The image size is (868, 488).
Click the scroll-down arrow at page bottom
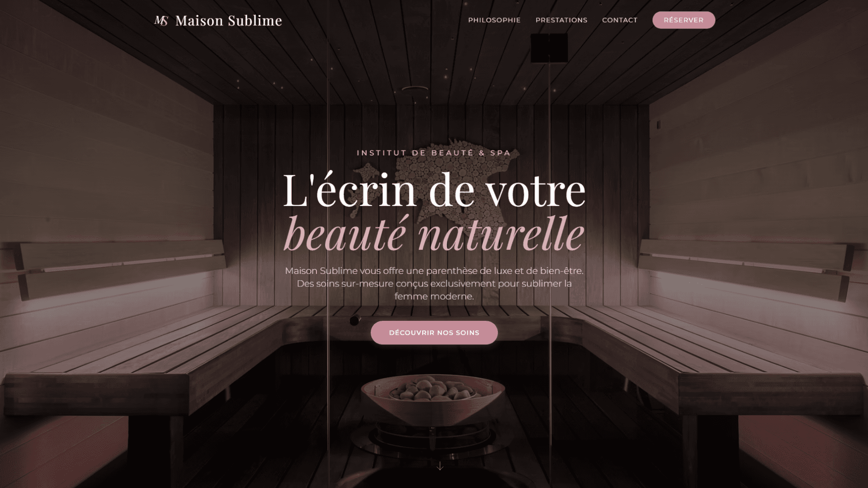pos(440,466)
